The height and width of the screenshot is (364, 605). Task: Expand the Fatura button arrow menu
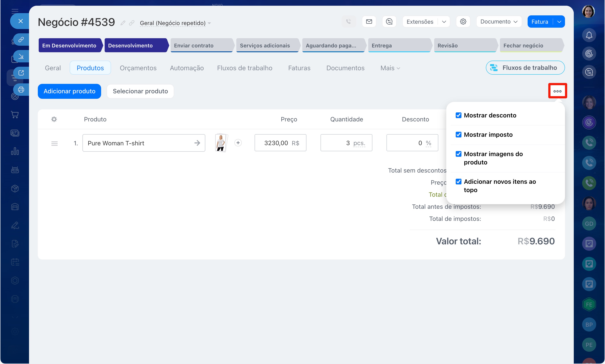[x=559, y=22]
